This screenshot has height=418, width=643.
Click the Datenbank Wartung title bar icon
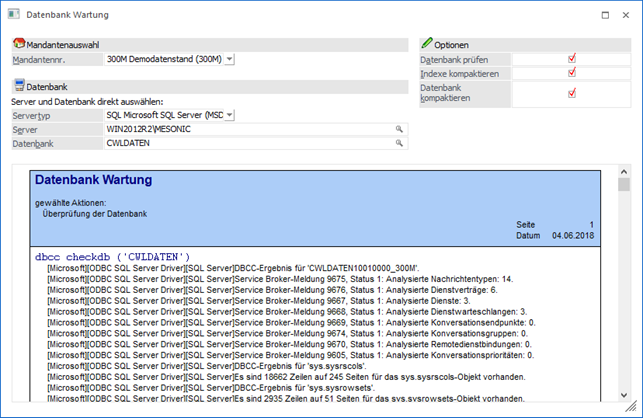(x=13, y=15)
